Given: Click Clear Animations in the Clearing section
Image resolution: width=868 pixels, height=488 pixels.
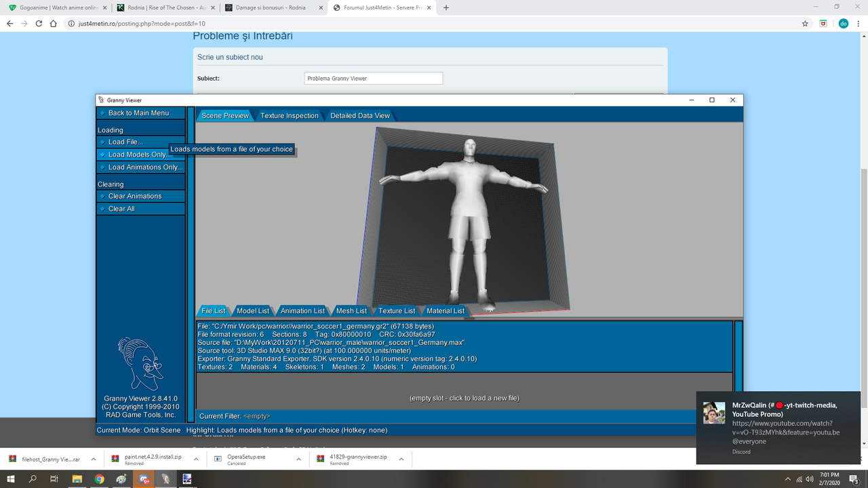Looking at the screenshot, I should (x=140, y=197).
